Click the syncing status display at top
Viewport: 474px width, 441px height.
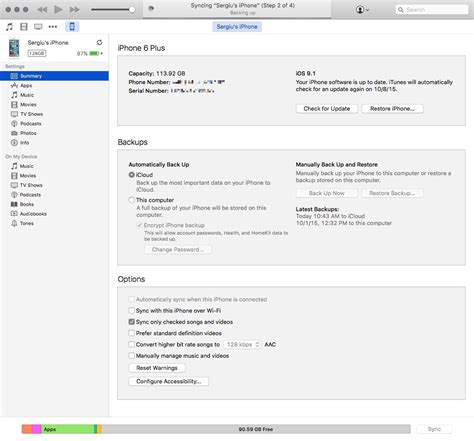tap(237, 9)
